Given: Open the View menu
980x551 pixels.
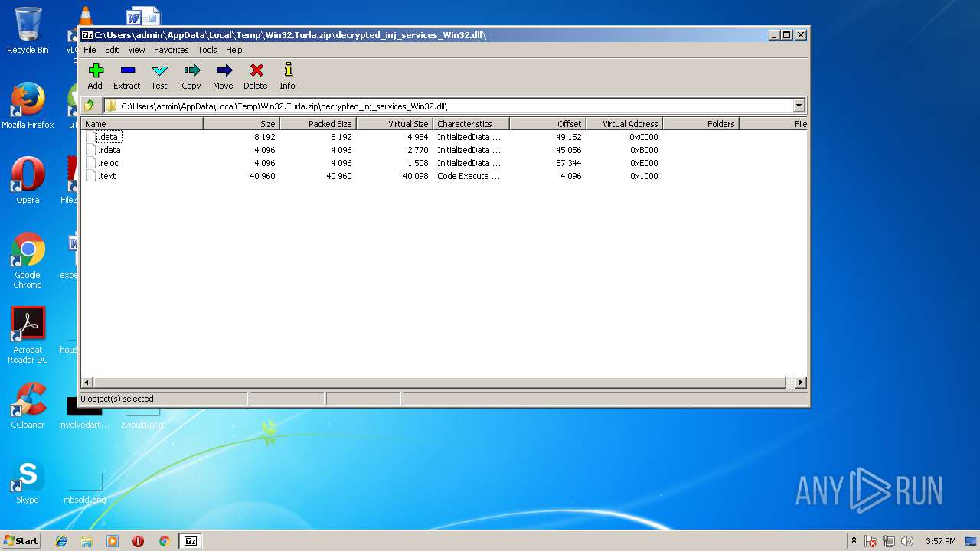Looking at the screenshot, I should coord(136,50).
